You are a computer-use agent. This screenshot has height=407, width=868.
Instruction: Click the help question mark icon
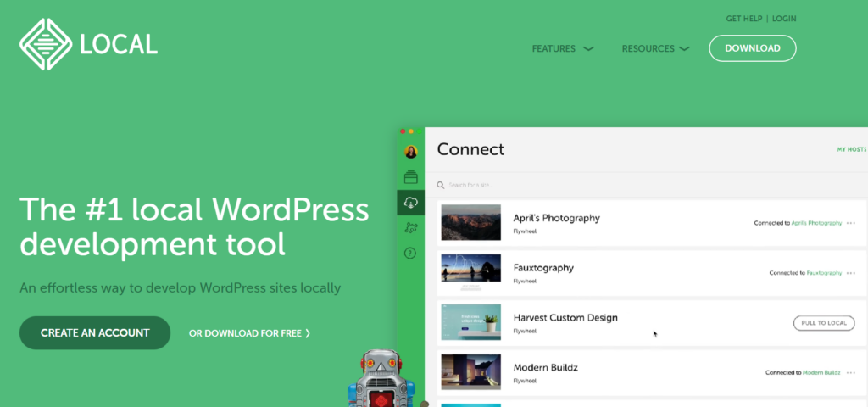(411, 253)
